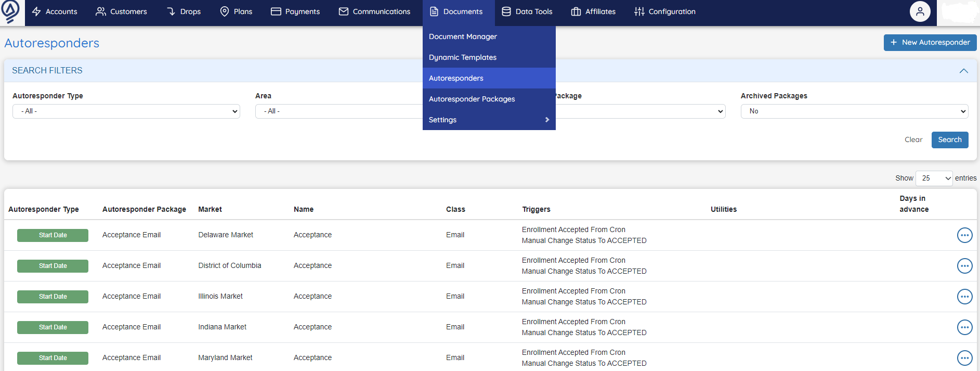Click the Autoresponders page title
Viewport: 980px width, 371px height.
coord(52,43)
